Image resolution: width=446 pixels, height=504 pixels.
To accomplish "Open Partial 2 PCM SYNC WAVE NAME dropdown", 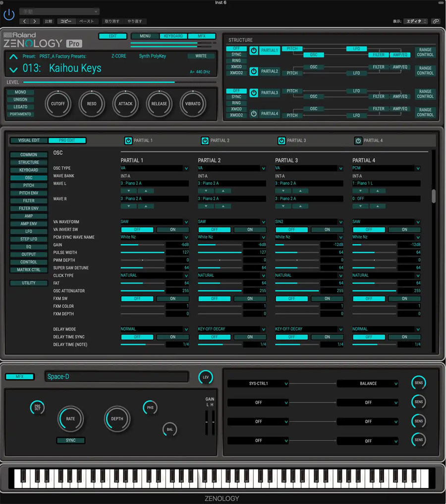I will click(232, 237).
